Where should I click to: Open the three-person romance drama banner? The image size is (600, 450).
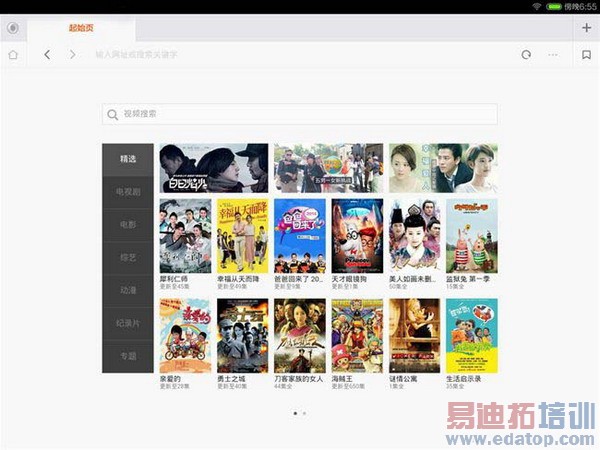(x=443, y=168)
